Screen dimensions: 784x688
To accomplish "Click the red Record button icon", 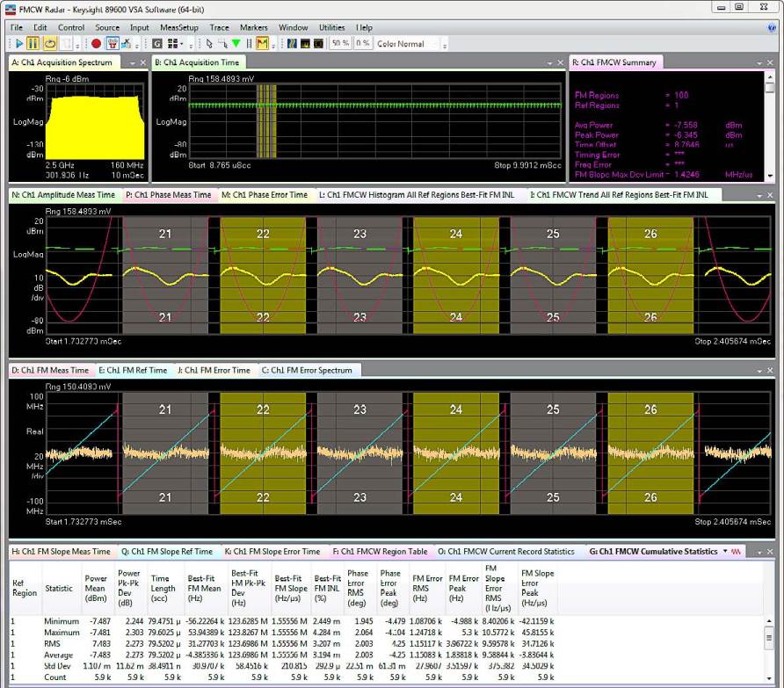I will point(96,44).
